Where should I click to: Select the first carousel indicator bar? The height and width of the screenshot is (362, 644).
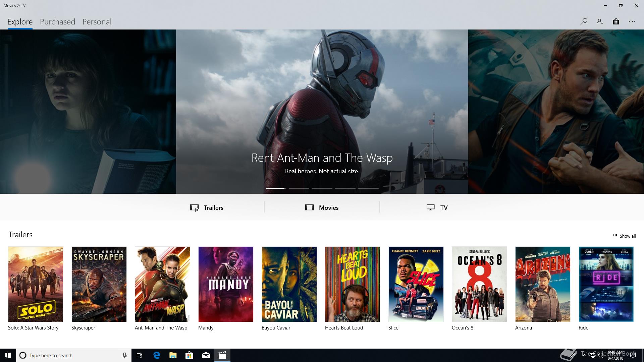(x=275, y=188)
